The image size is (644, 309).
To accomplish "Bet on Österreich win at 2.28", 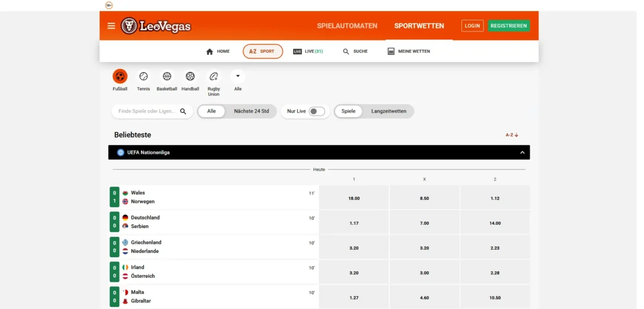I will pyautogui.click(x=495, y=273).
